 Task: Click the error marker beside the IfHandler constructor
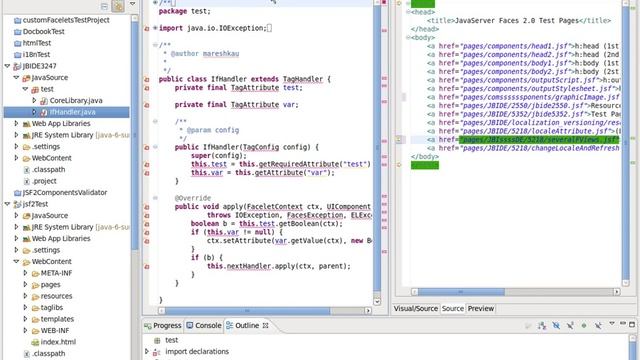147,147
